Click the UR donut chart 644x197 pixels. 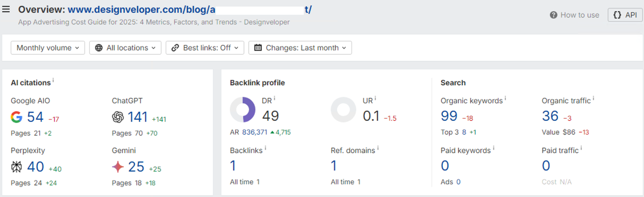(x=343, y=109)
